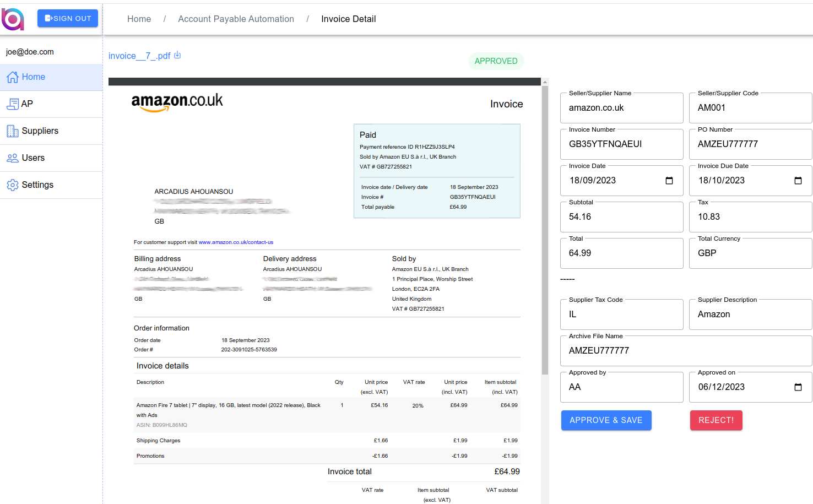Click the Invoice Due Date field
813x504 pixels.
pos(751,181)
